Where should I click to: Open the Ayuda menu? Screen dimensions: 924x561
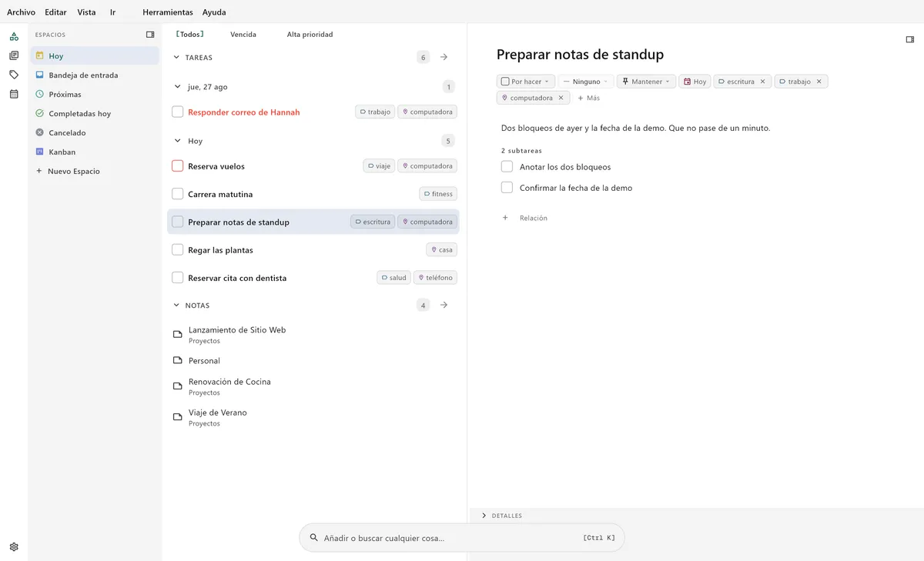214,12
